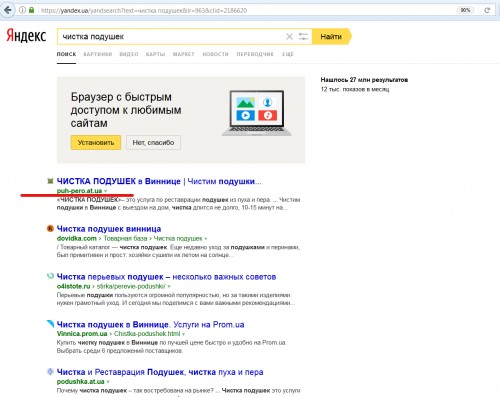The image size is (500, 397).
Task: Reload the page with refresh icon
Action: (487, 10)
